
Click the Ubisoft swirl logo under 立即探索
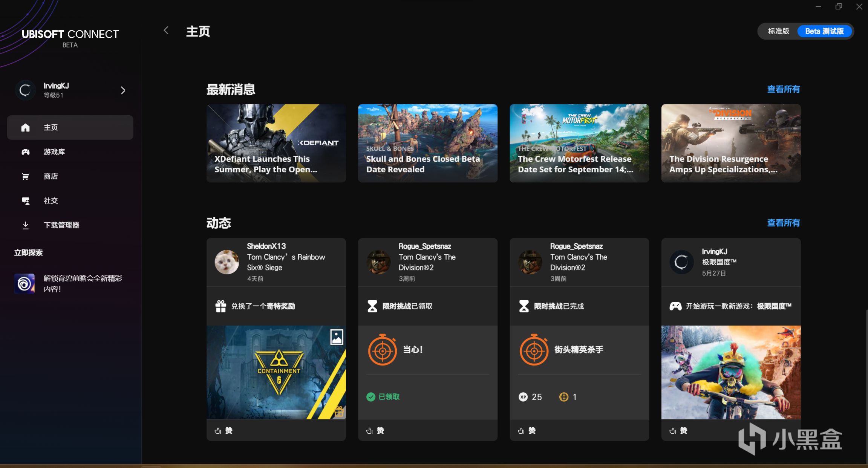[24, 283]
